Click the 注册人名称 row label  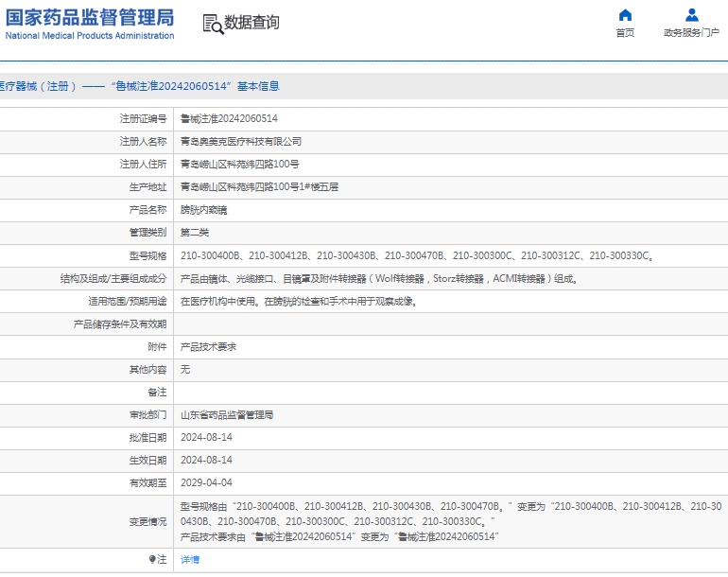click(143, 141)
